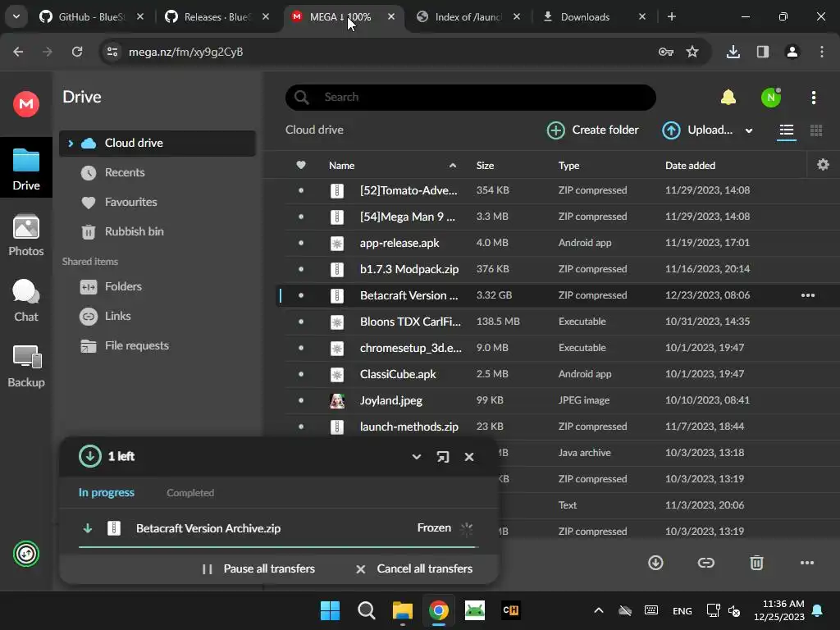Pop out the transfers widget
This screenshot has width=840, height=630.
442,457
